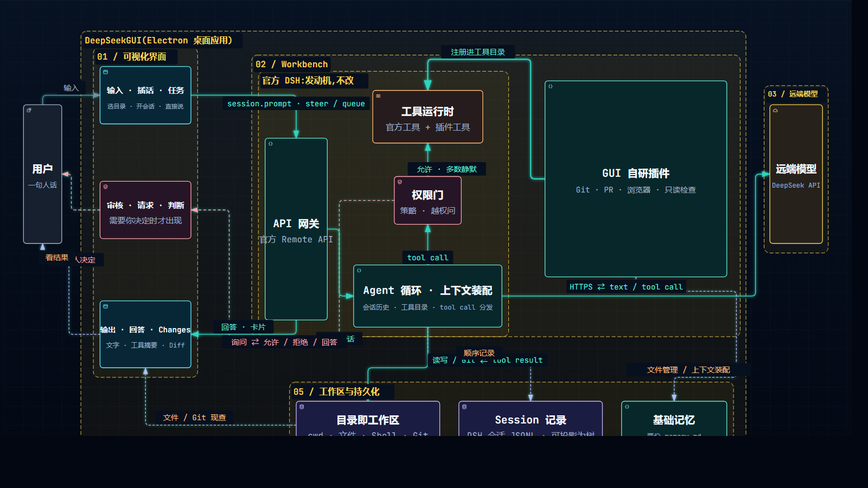Click the corner icon of API 网关 node
868x488 pixels.
[271, 144]
